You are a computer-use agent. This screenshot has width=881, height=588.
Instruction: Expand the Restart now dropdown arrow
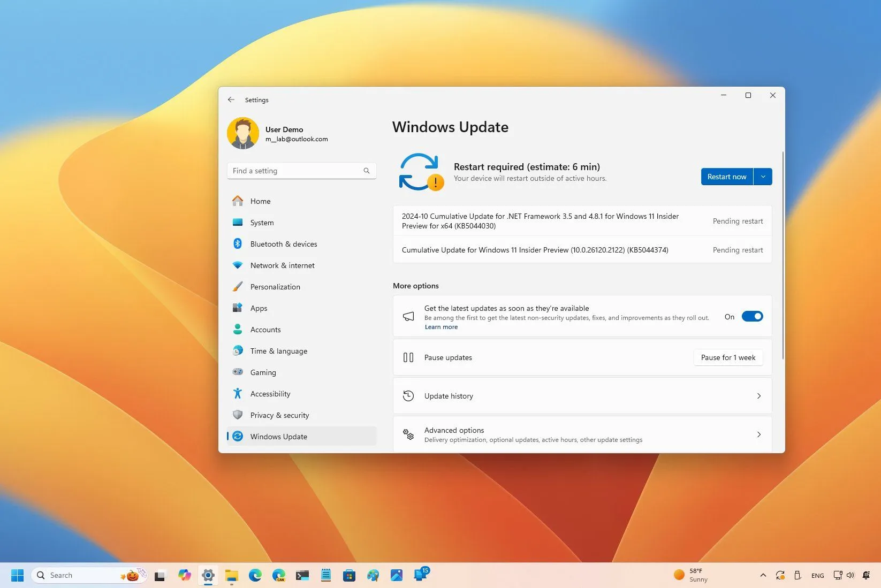click(763, 177)
